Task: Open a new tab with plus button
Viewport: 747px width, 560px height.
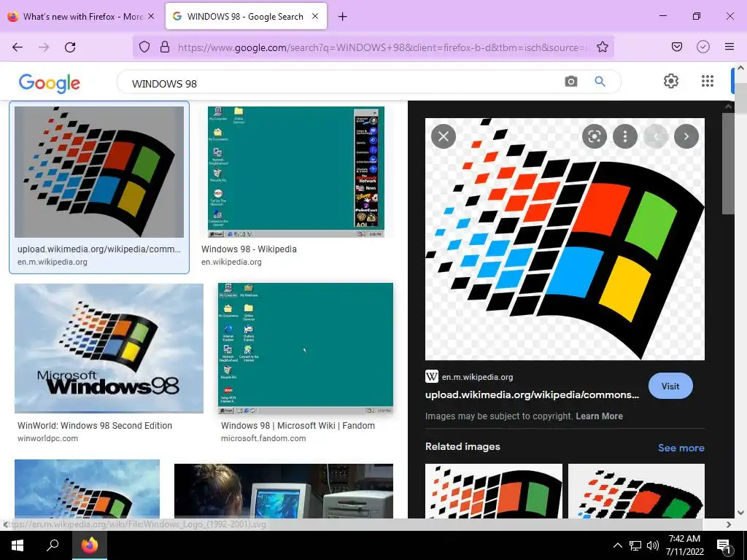Action: [x=343, y=17]
